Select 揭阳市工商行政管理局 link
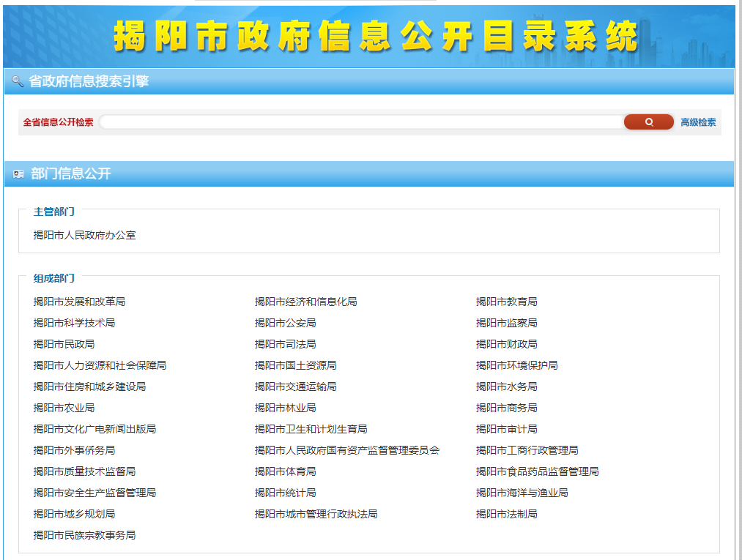Image resolution: width=742 pixels, height=560 pixels. pyautogui.click(x=527, y=451)
